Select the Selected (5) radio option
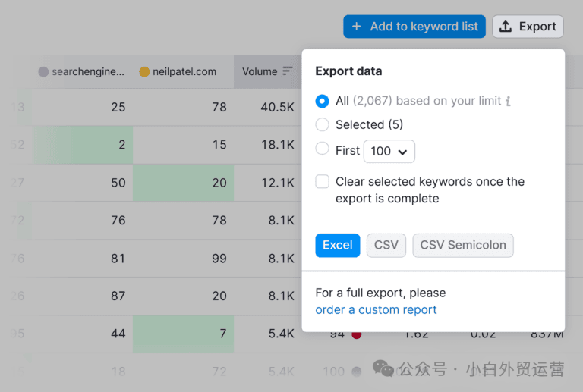583x392 pixels. 322,124
